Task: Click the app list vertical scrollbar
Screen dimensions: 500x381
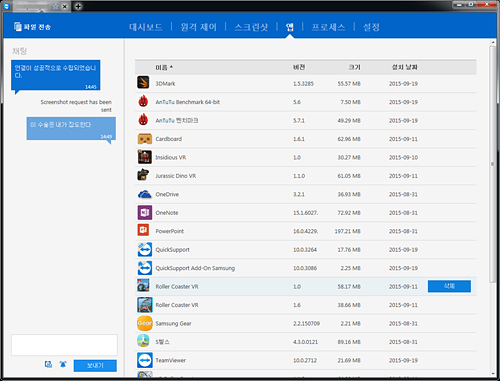Action: pos(493,165)
